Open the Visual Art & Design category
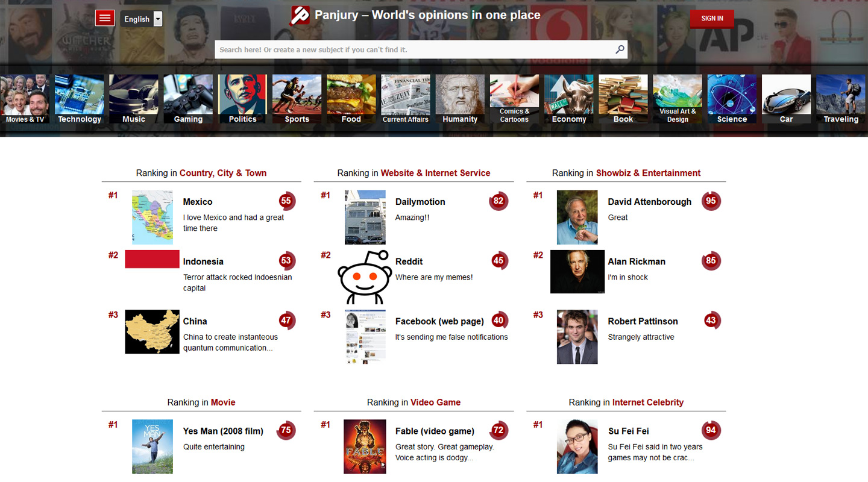 click(x=678, y=99)
